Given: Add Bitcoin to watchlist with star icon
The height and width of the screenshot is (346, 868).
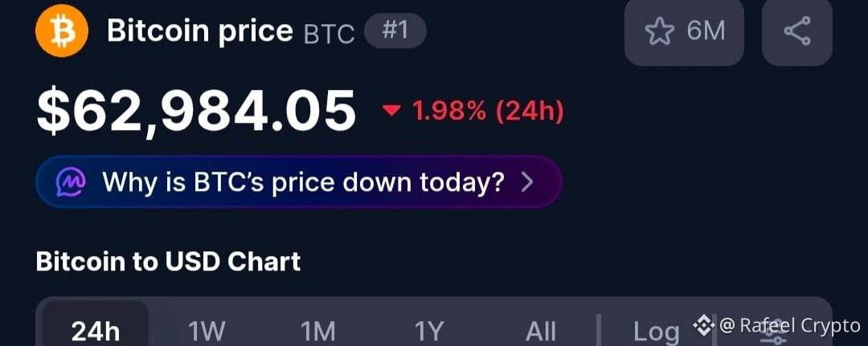Looking at the screenshot, I should (x=659, y=31).
